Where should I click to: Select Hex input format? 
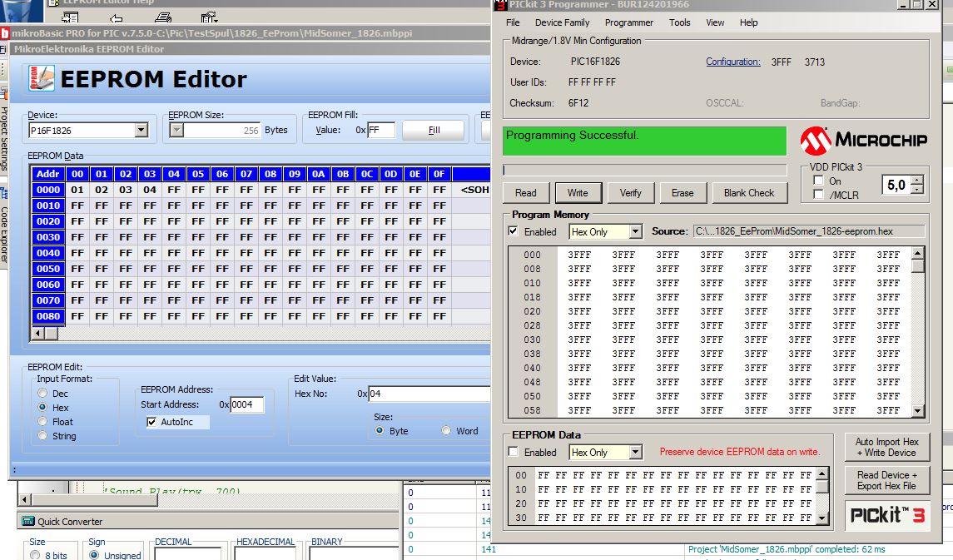(42, 407)
